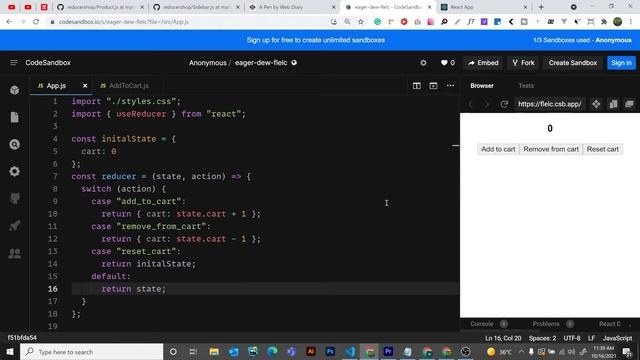
Task: Change indentation via Spaces: 2
Action: [x=542, y=338]
